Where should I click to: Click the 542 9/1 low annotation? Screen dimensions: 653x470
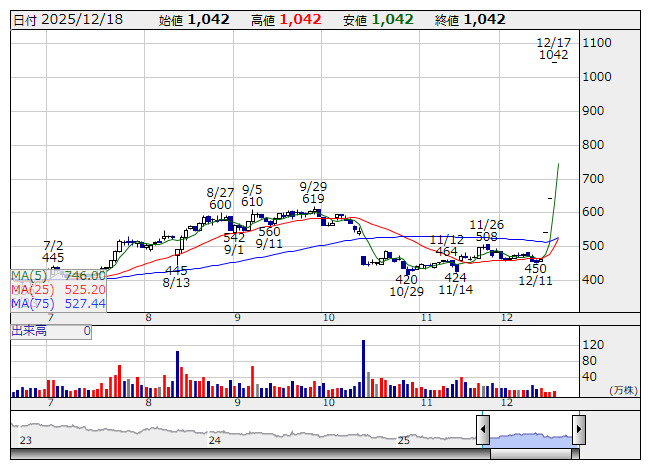pyautogui.click(x=234, y=244)
